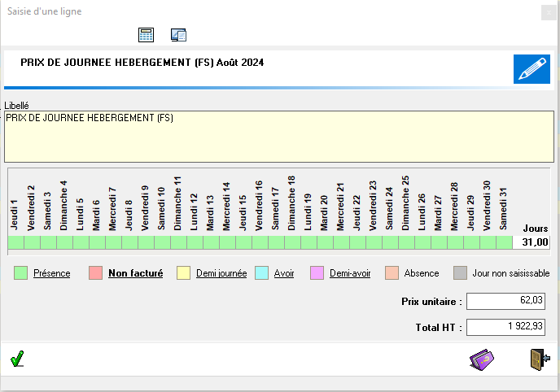Click the duplicate windows icon next to calculator

coord(179,34)
